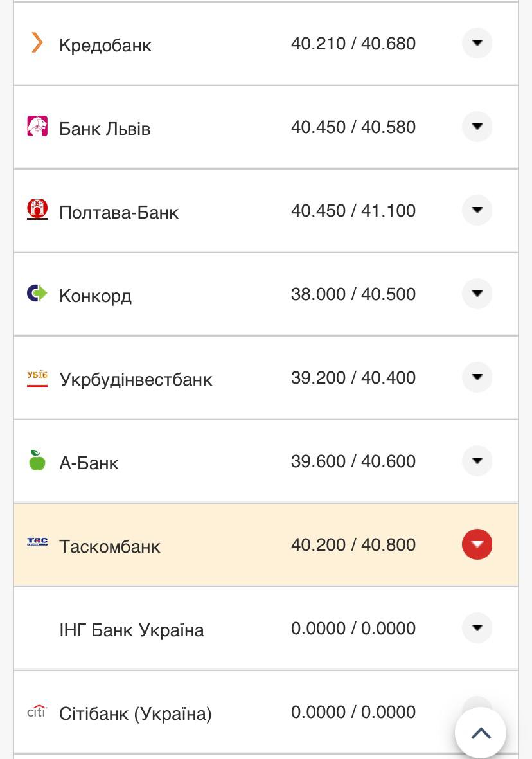
Task: Click the Конкорд arrow logo
Action: [37, 294]
